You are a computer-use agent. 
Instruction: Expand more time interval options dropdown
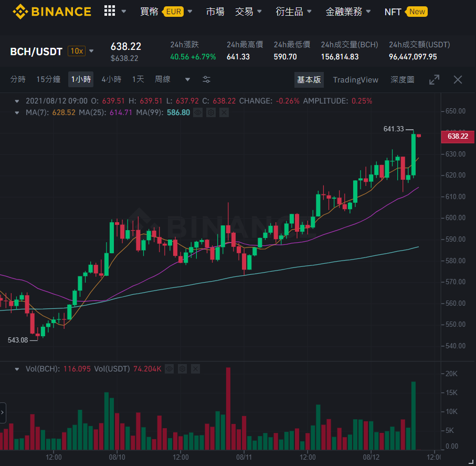point(187,80)
